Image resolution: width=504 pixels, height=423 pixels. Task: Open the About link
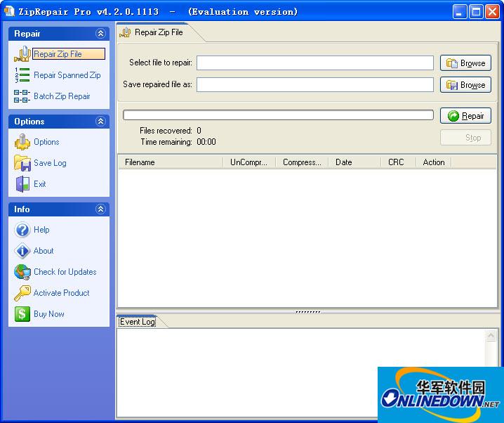click(x=44, y=251)
